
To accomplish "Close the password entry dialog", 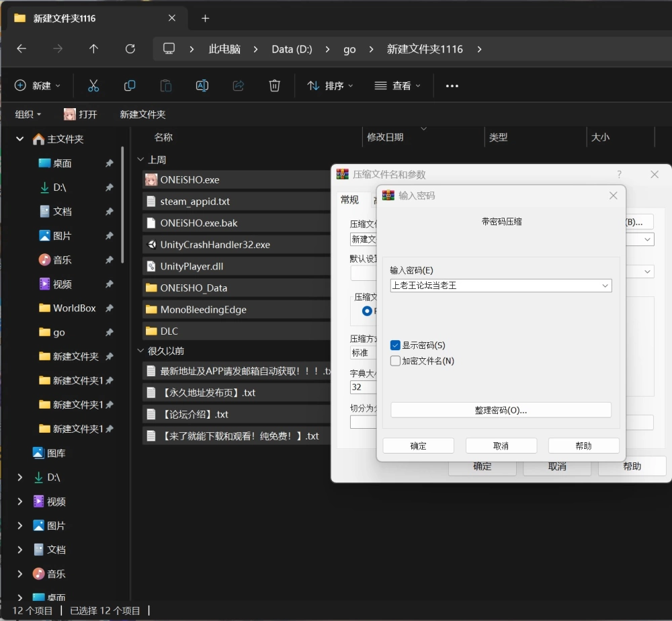I will coord(614,196).
